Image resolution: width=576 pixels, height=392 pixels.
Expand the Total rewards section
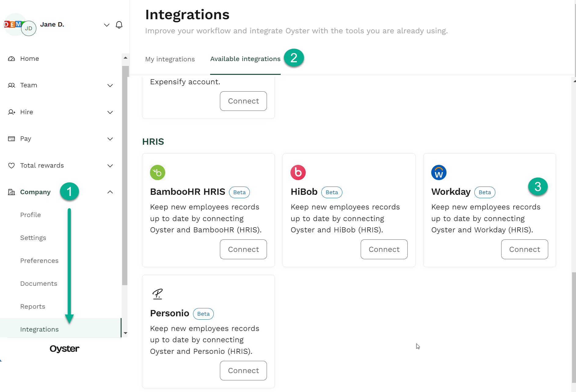(x=110, y=165)
